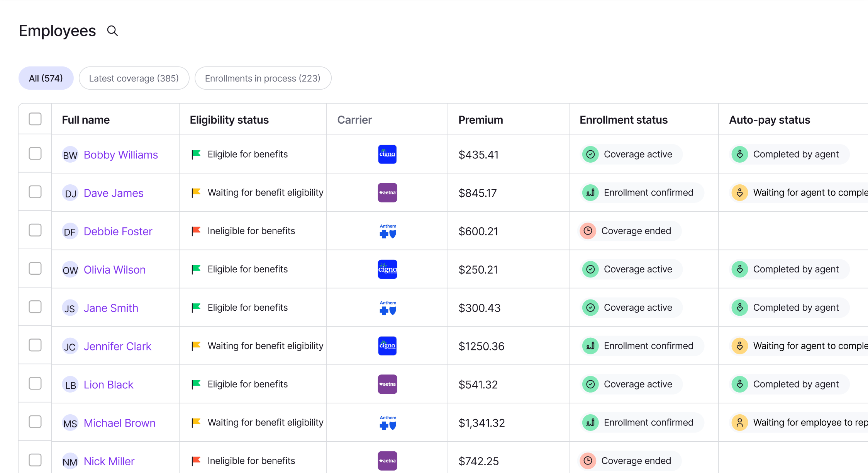Switch to the Latest coverage filter tab
The image size is (868, 473).
(x=134, y=78)
